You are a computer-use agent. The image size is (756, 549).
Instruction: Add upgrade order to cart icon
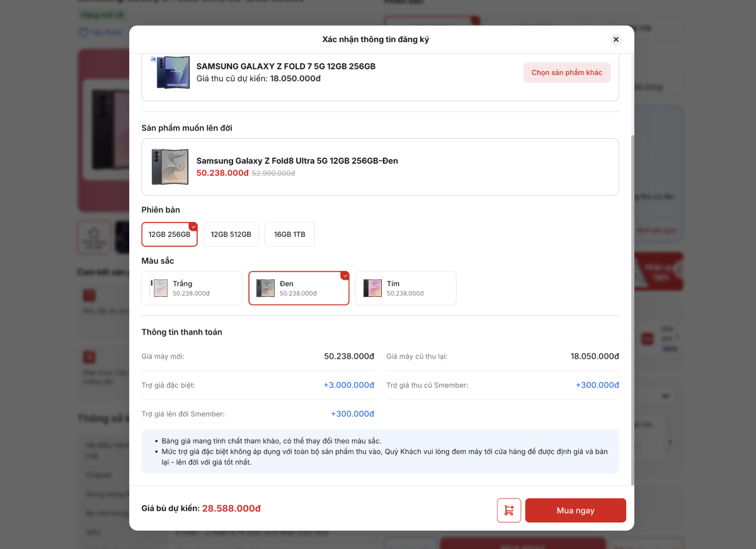pos(509,511)
